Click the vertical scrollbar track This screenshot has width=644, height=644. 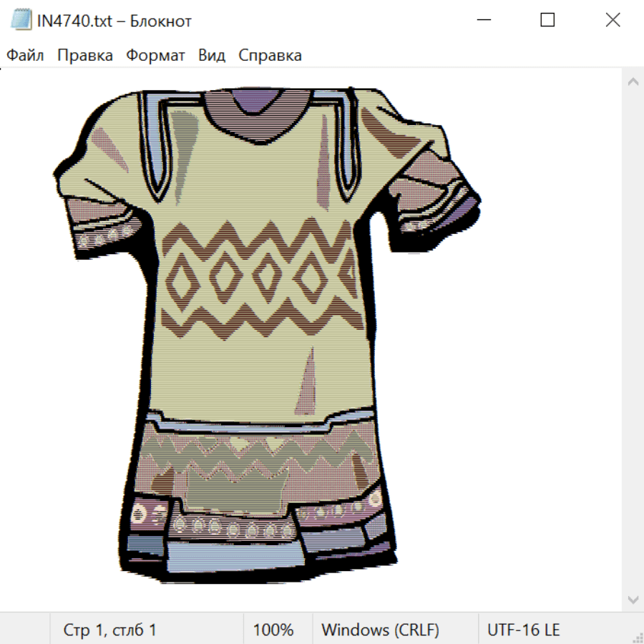point(633,340)
